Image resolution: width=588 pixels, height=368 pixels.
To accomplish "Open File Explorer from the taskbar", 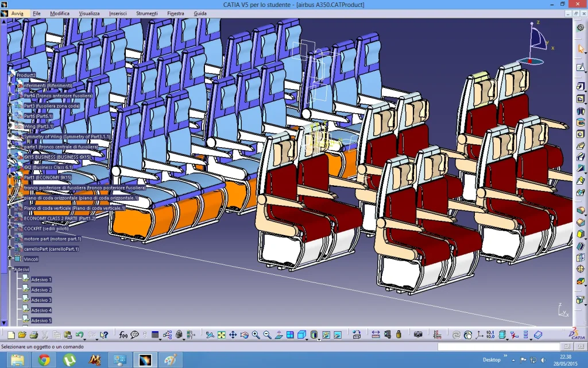I will [x=17, y=360].
